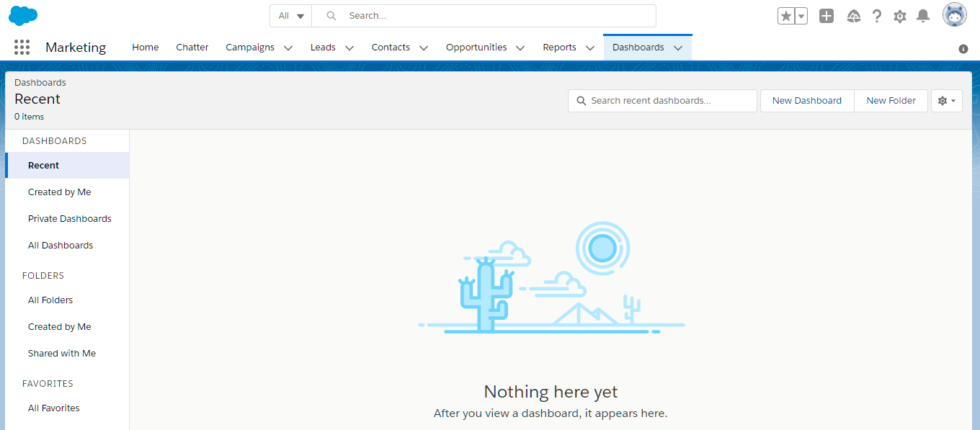Switch to the Chatter tab
This screenshot has width=980, height=430.
(x=192, y=48)
